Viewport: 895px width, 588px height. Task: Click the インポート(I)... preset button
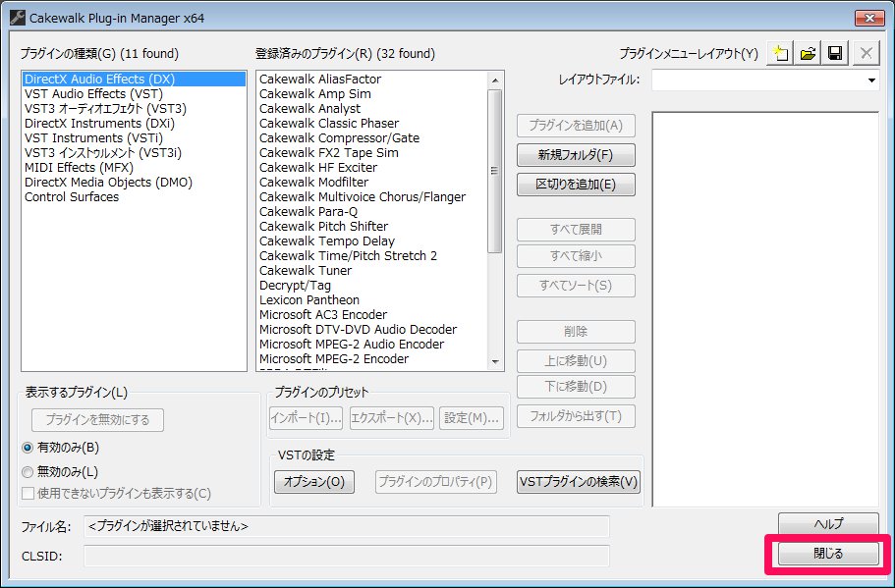pyautogui.click(x=306, y=418)
